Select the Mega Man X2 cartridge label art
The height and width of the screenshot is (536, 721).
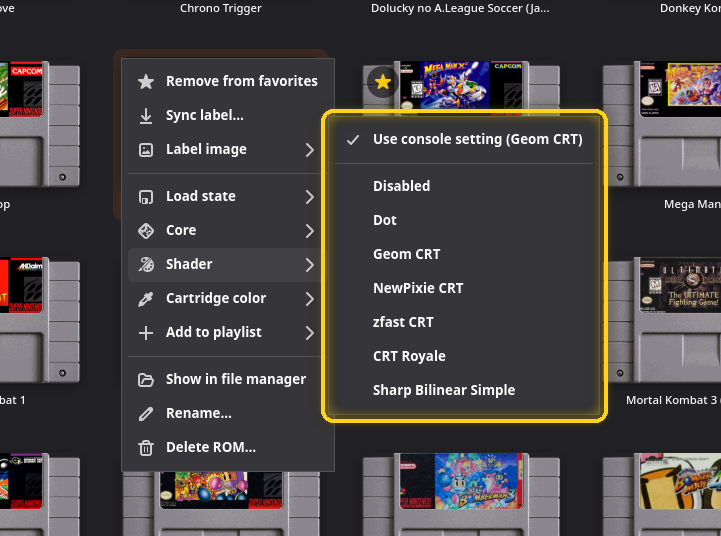tap(461, 88)
